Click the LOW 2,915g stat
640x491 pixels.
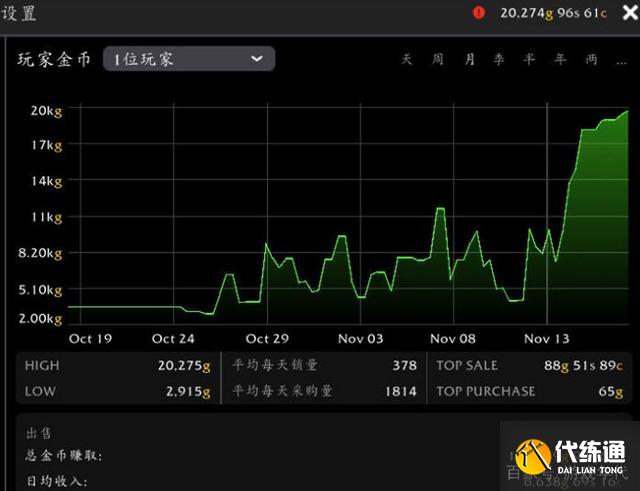(188, 391)
